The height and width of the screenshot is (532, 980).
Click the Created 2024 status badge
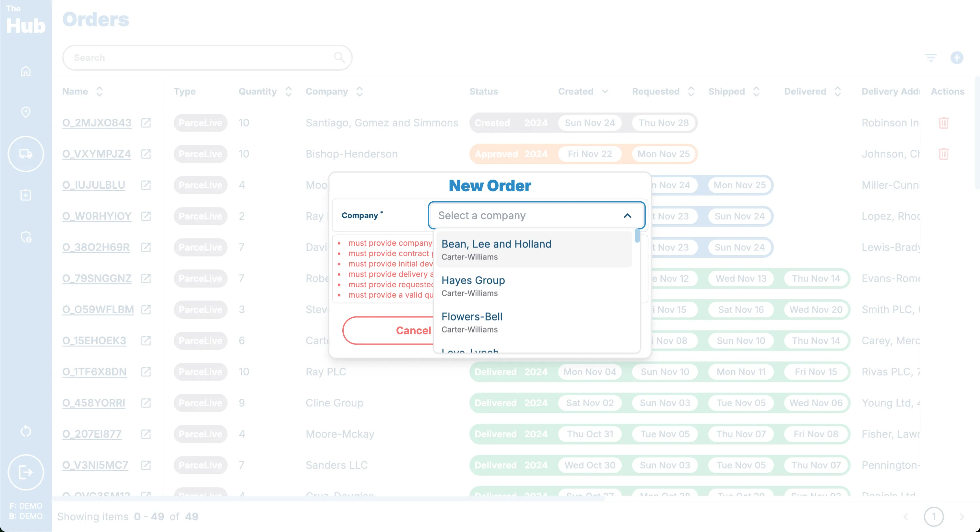(511, 123)
